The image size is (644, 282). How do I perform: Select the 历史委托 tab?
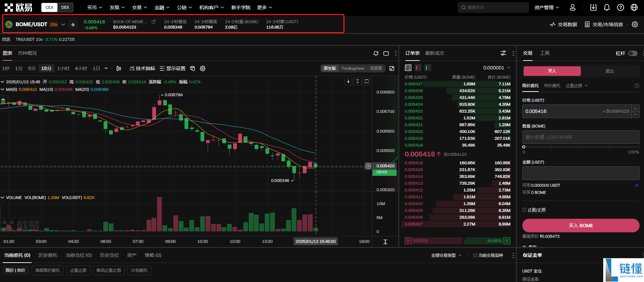(48, 255)
